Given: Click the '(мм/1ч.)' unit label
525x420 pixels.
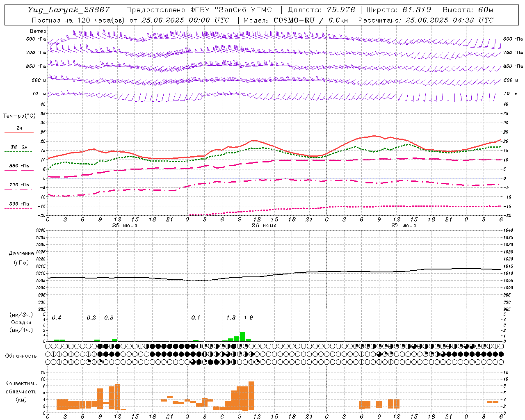Looking at the screenshot, I should 21,330.
